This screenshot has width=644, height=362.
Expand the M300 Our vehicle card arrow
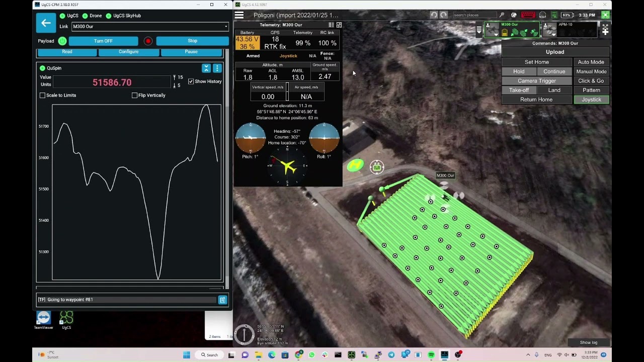coord(496,34)
